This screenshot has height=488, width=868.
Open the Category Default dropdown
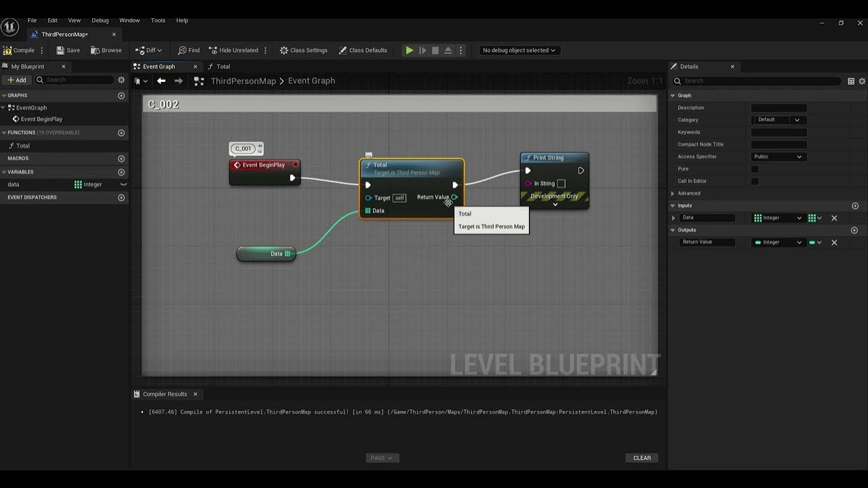click(x=778, y=120)
